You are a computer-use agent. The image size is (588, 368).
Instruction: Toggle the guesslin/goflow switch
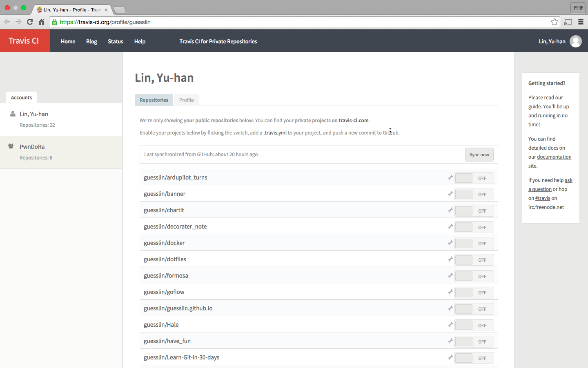point(474,292)
